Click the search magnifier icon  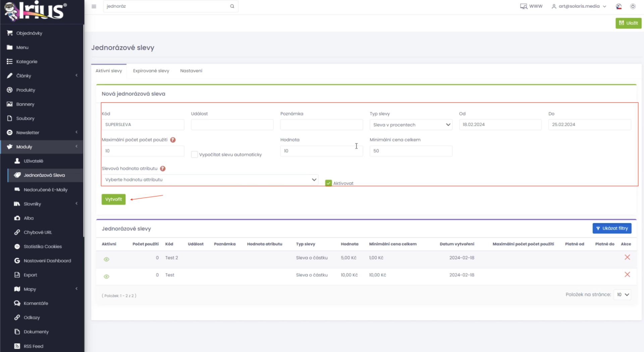tap(232, 6)
